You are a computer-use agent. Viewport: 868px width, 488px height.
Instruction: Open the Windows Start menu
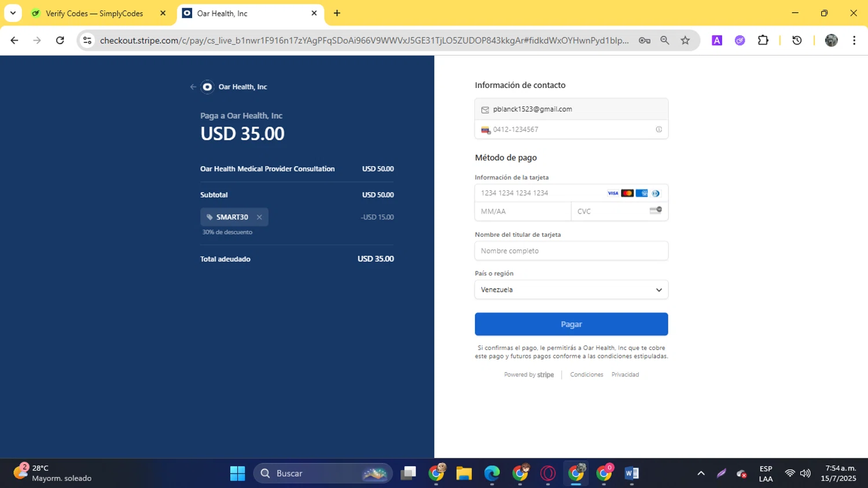[x=237, y=474]
